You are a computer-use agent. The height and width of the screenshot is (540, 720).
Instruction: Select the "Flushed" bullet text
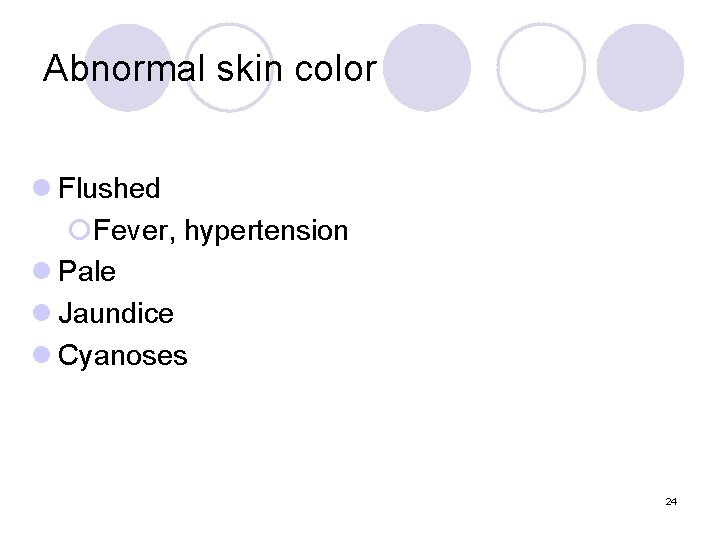click(x=109, y=188)
